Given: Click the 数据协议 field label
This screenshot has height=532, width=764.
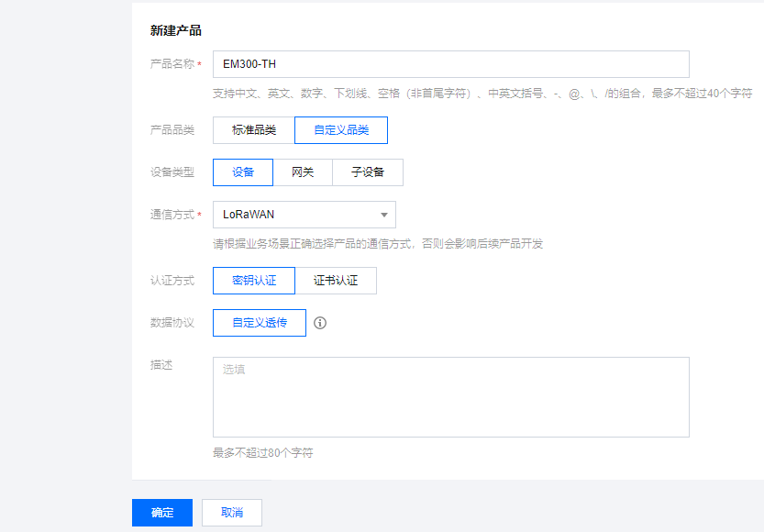Looking at the screenshot, I should click(172, 323).
